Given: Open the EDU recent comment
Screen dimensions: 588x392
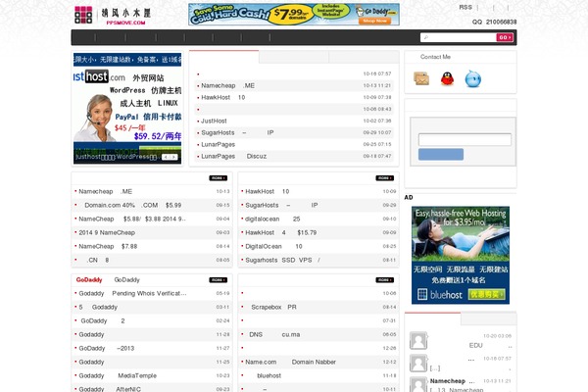Looking at the screenshot, I should click(476, 346).
